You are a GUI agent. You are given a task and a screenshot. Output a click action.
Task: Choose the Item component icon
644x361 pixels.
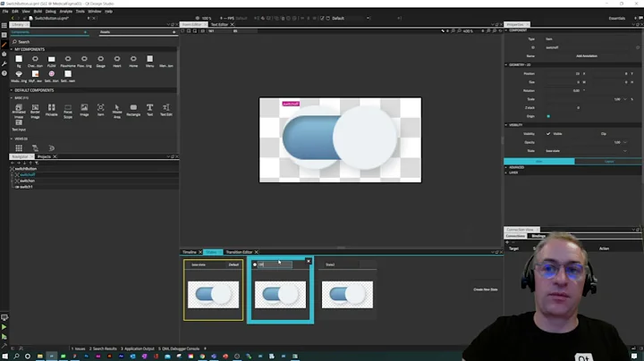(x=100, y=107)
